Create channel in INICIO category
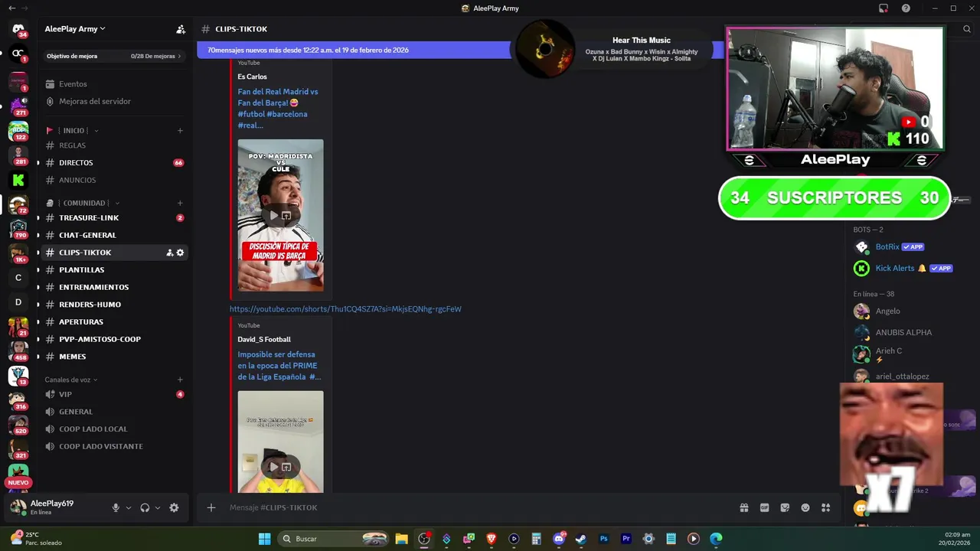This screenshot has width=980, height=551. coord(180,131)
